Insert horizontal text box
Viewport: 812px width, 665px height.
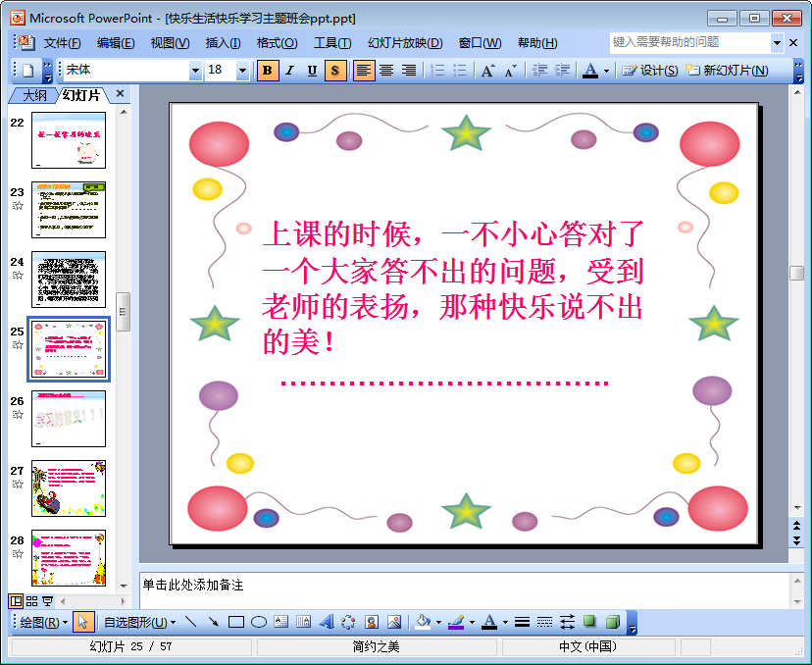[x=281, y=622]
